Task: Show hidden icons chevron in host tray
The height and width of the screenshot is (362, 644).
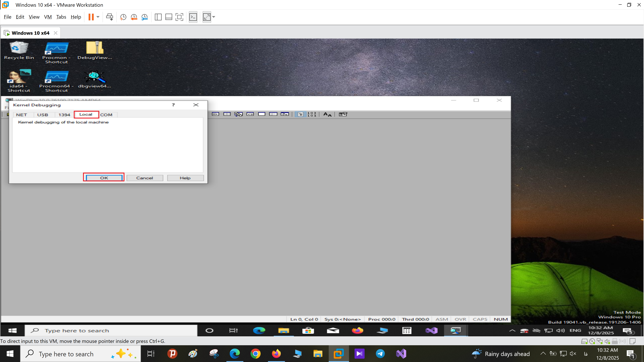Action: 543,353
